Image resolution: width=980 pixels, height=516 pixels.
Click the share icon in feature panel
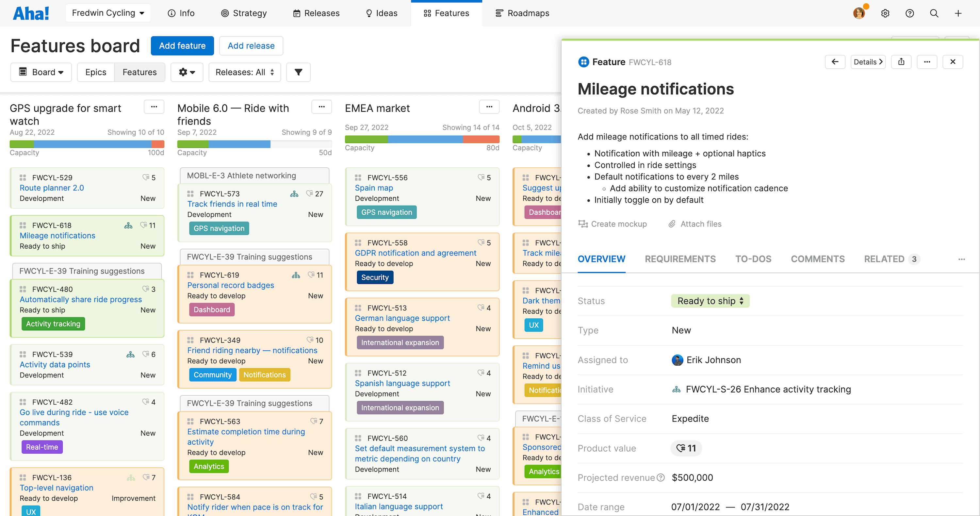[901, 62]
